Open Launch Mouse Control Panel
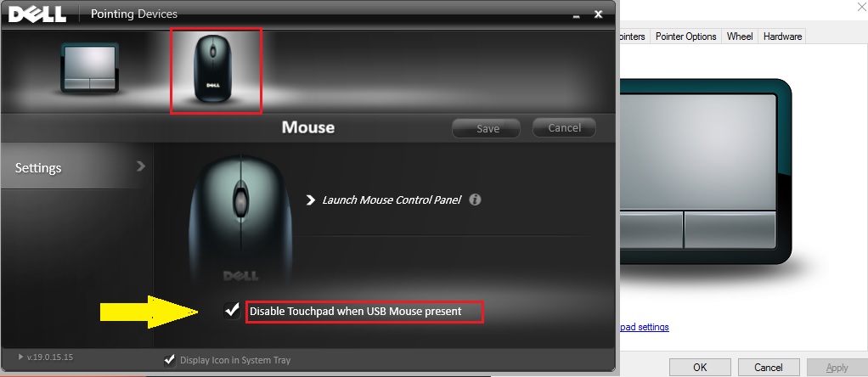This screenshot has height=377, width=868. click(x=392, y=200)
